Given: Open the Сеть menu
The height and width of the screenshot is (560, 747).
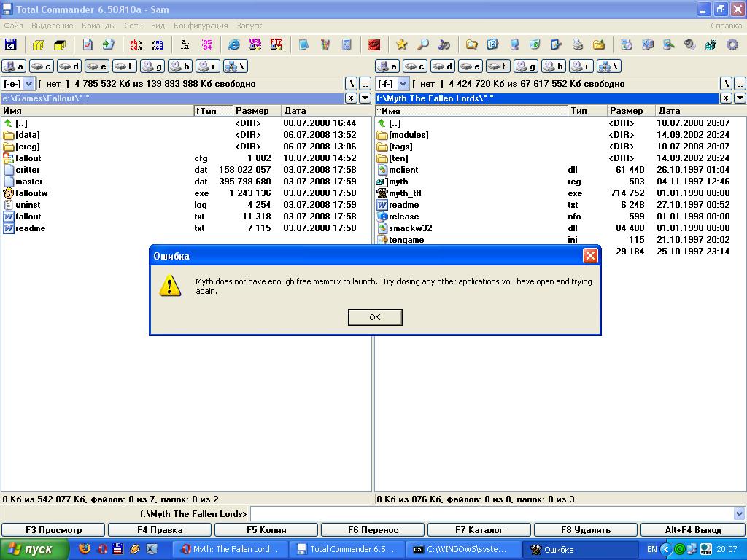Looking at the screenshot, I should 133,26.
